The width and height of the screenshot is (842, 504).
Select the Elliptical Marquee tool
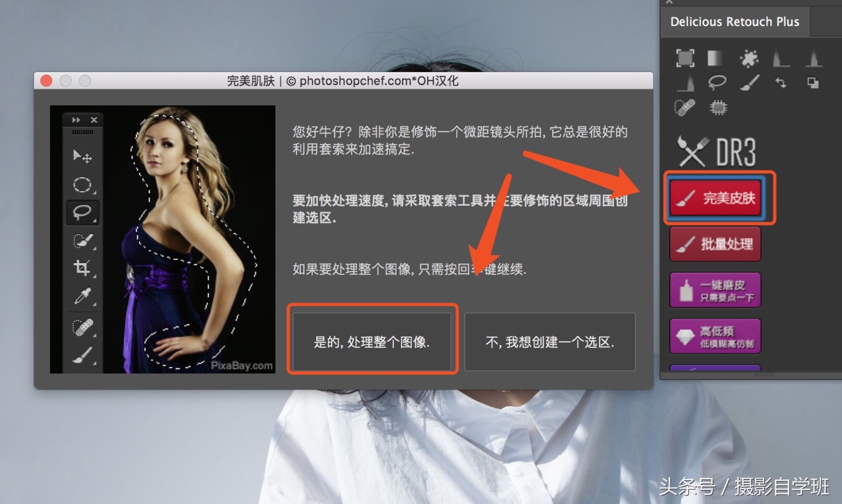point(82,184)
